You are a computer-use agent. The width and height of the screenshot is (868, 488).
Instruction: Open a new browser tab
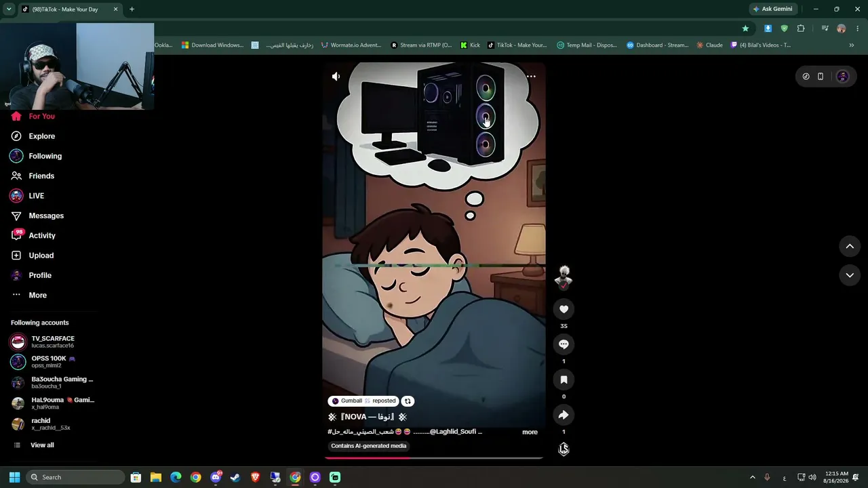132,9
